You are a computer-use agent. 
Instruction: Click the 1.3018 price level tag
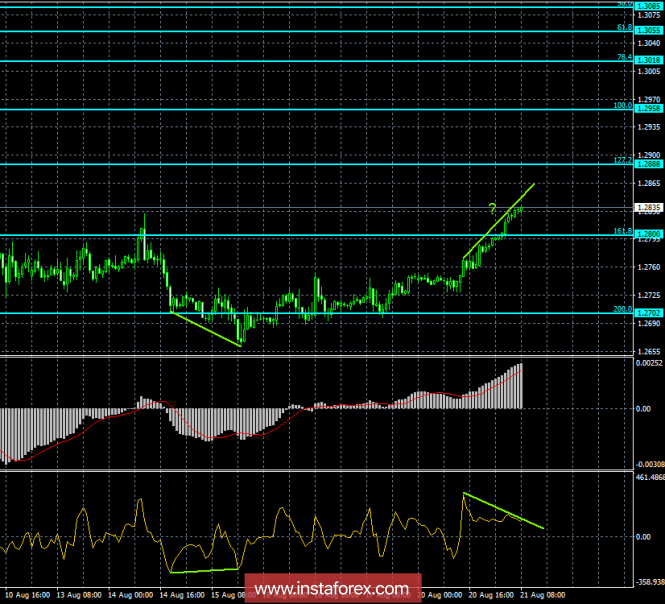point(648,60)
